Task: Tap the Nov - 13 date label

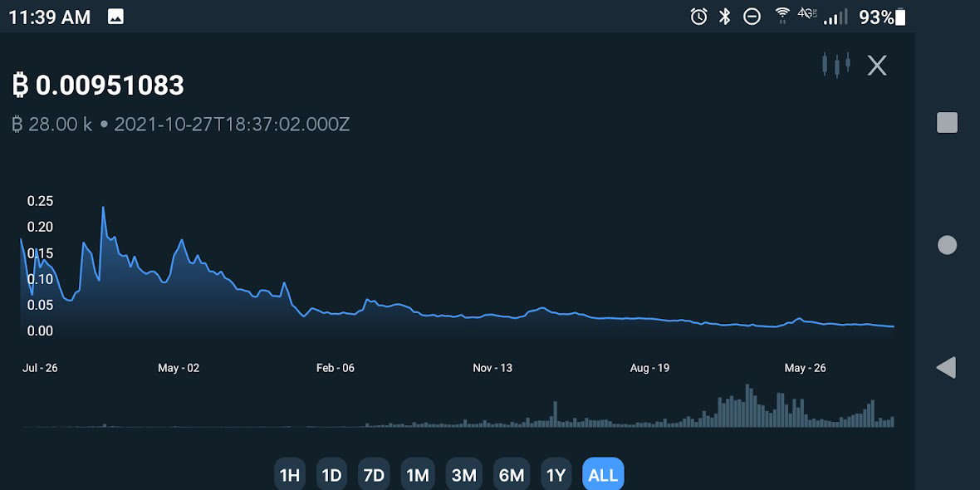Action: 492,368
